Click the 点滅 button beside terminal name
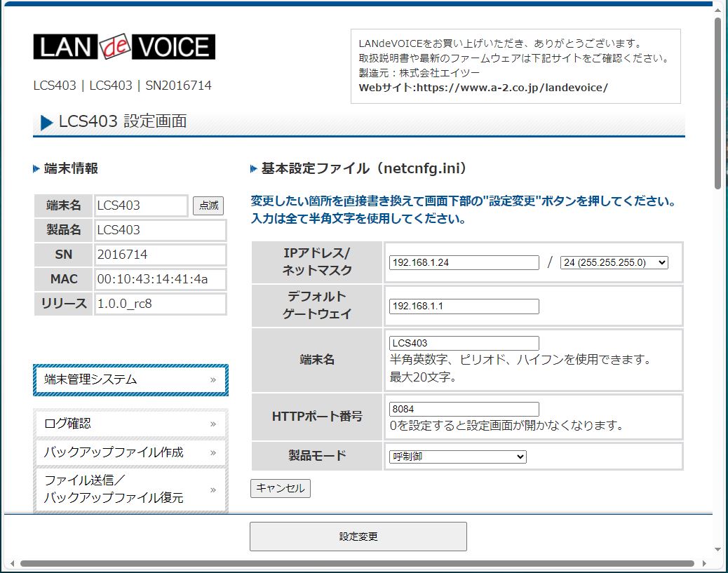The width and height of the screenshot is (728, 573). [x=208, y=205]
